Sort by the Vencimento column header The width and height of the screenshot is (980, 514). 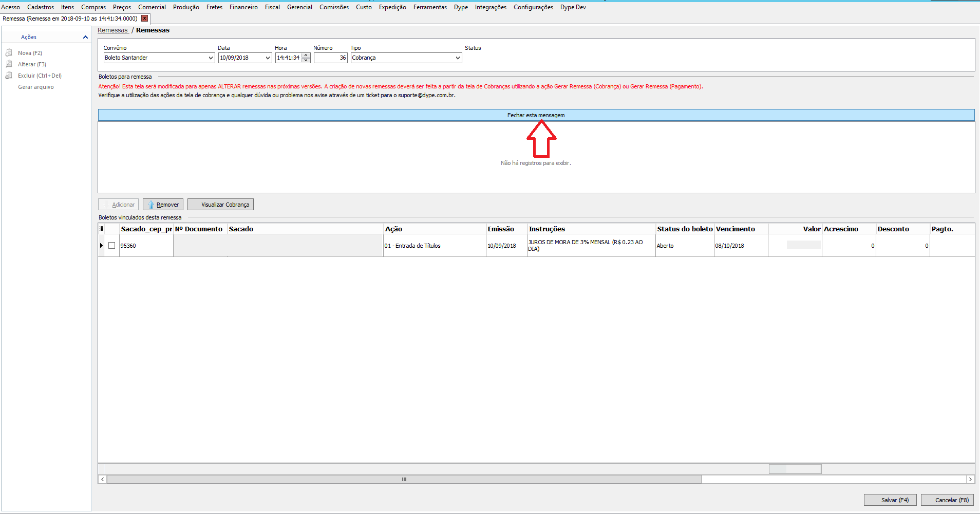pos(741,229)
